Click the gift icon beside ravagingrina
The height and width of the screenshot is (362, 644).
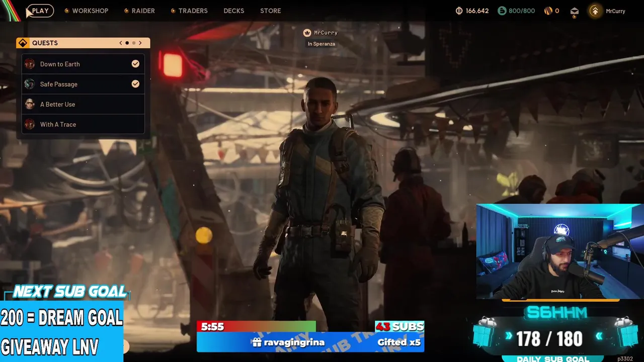coord(257,342)
